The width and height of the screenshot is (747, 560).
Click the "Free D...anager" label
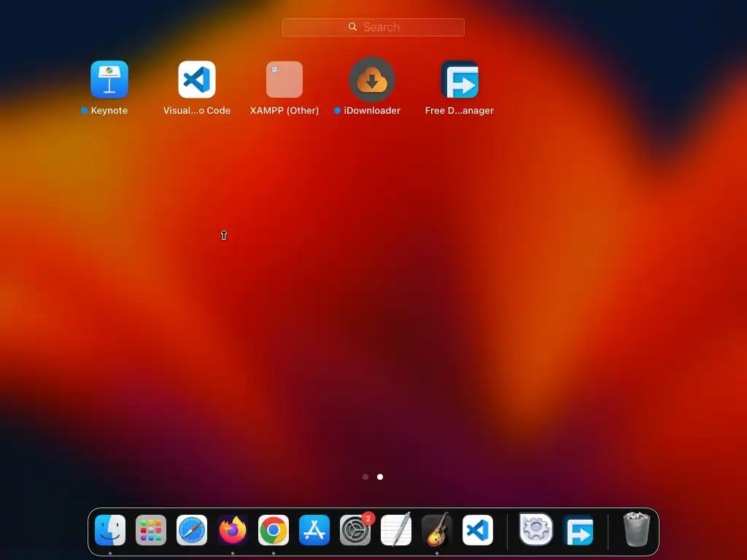(460, 111)
